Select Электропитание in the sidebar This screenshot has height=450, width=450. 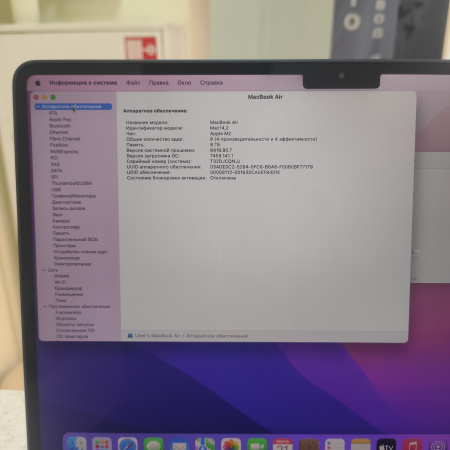pyautogui.click(x=72, y=264)
